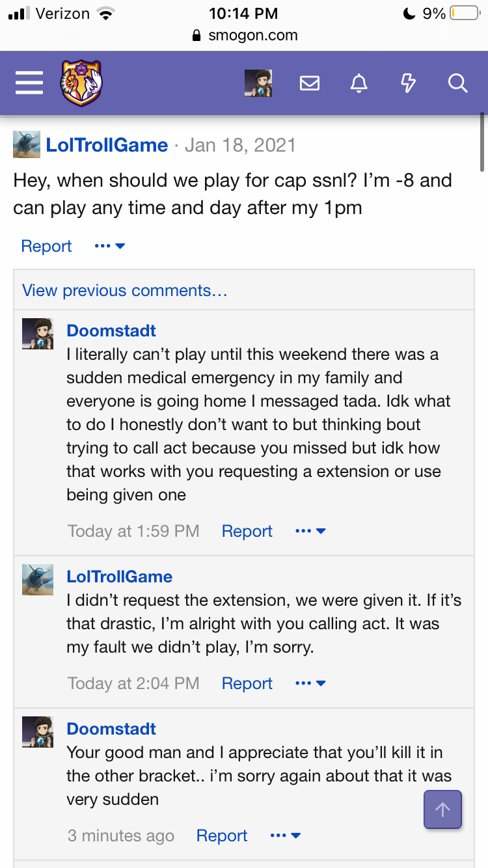Tap the Smogon shield logo
488x868 pixels.
(81, 83)
